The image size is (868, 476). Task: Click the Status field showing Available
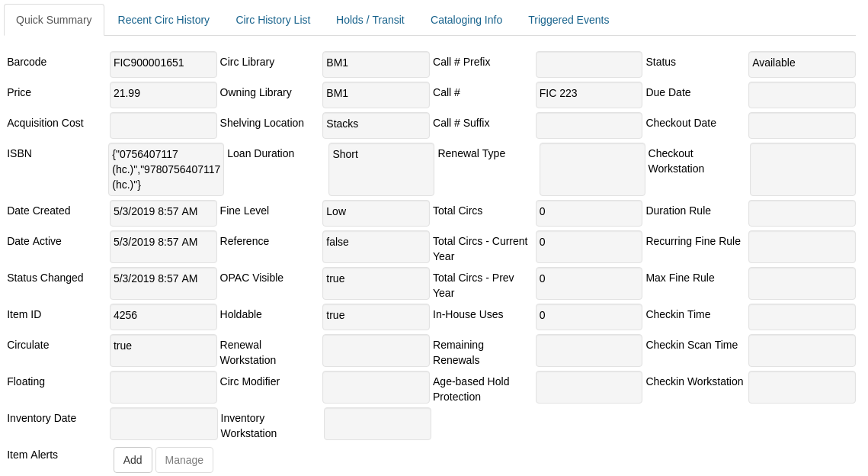click(x=801, y=64)
